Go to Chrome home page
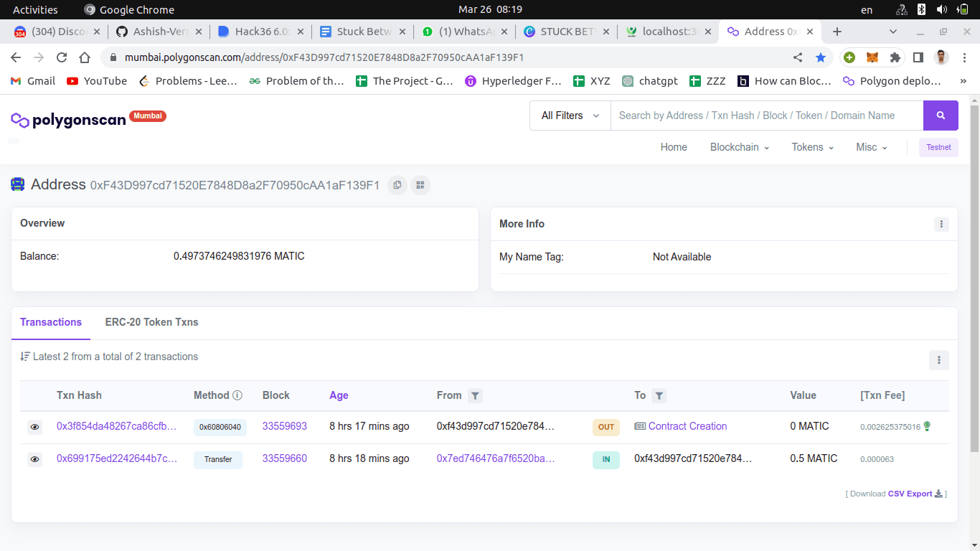Screen dimensions: 980x551 point(85,57)
